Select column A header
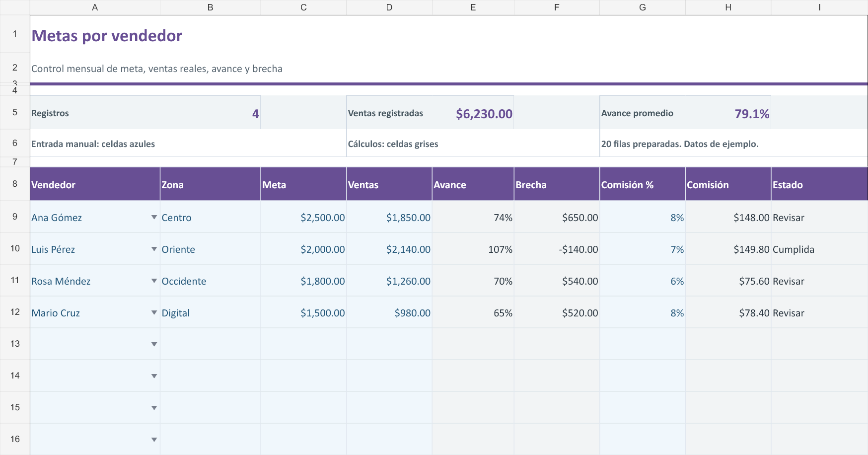 coord(95,7)
